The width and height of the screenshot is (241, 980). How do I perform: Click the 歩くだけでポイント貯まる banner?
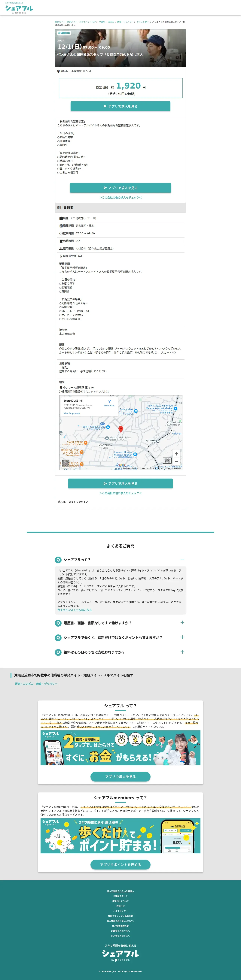[x=120, y=836]
